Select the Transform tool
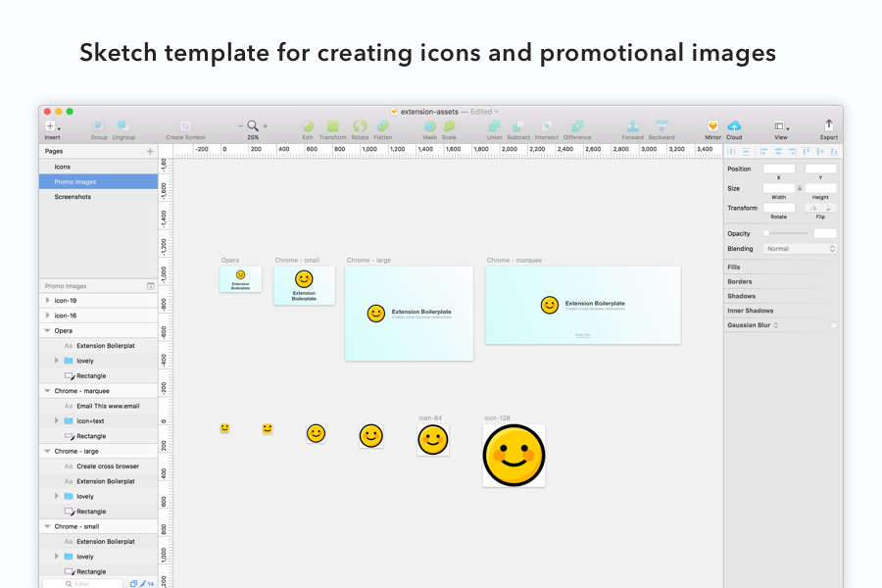 click(333, 126)
